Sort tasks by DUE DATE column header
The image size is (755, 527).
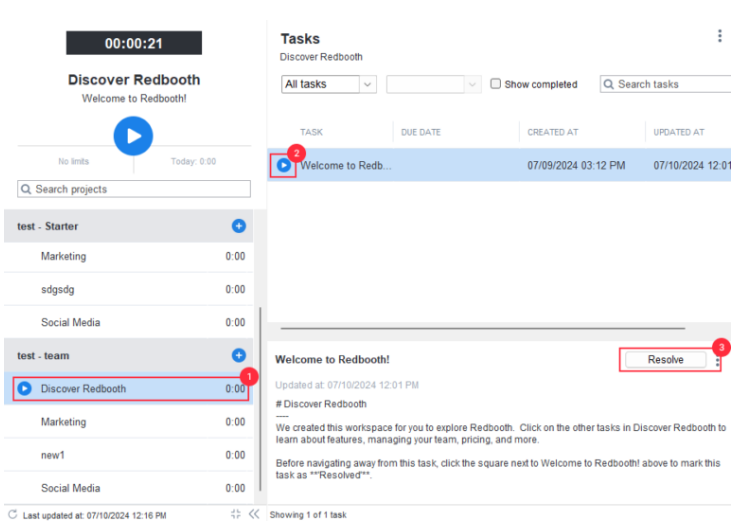[x=421, y=132]
